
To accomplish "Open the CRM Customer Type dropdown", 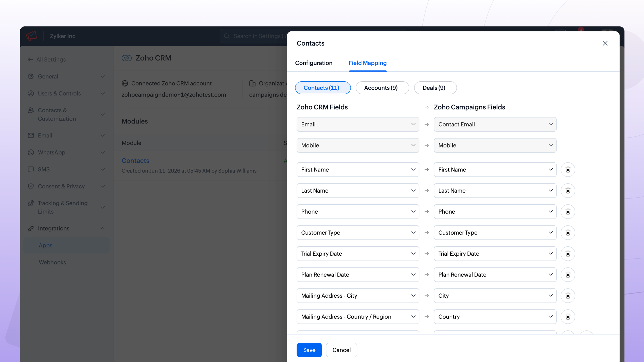I will point(358,233).
